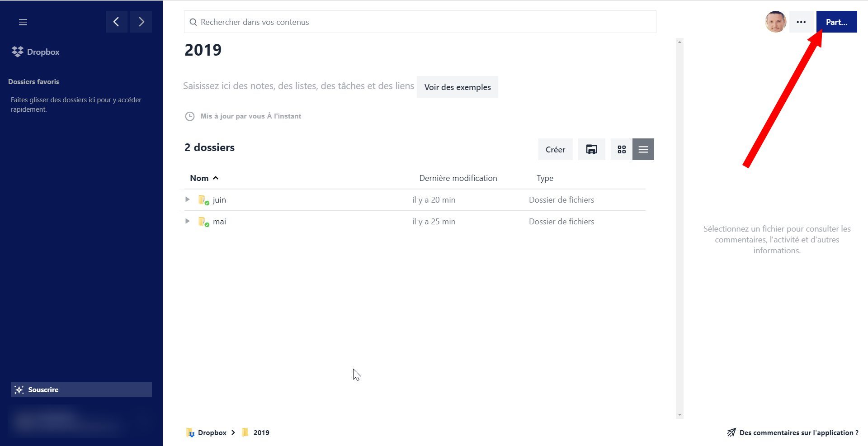Click the Partager button

click(837, 22)
